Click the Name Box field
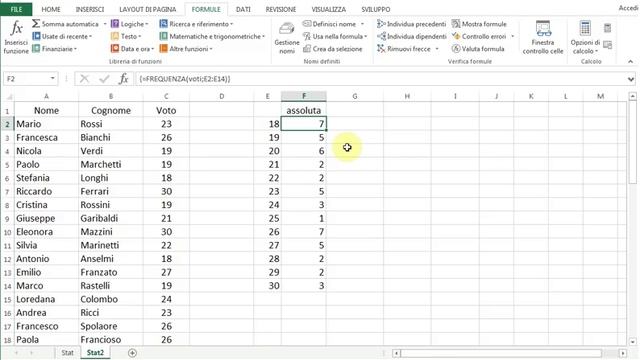 [x=27, y=78]
